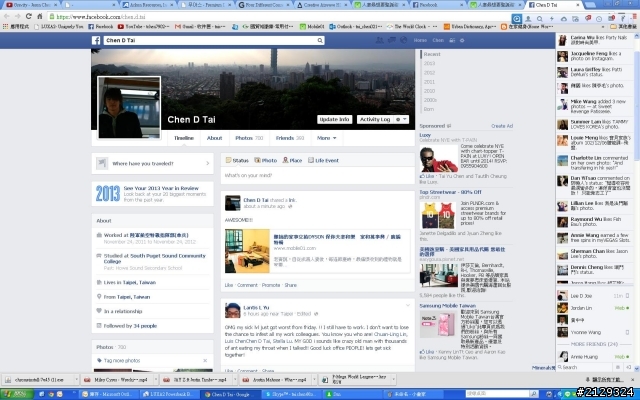Screen dimensions: 640x400
Task: Open menu arrow on chromeinstall download item
Action: tap(76, 380)
